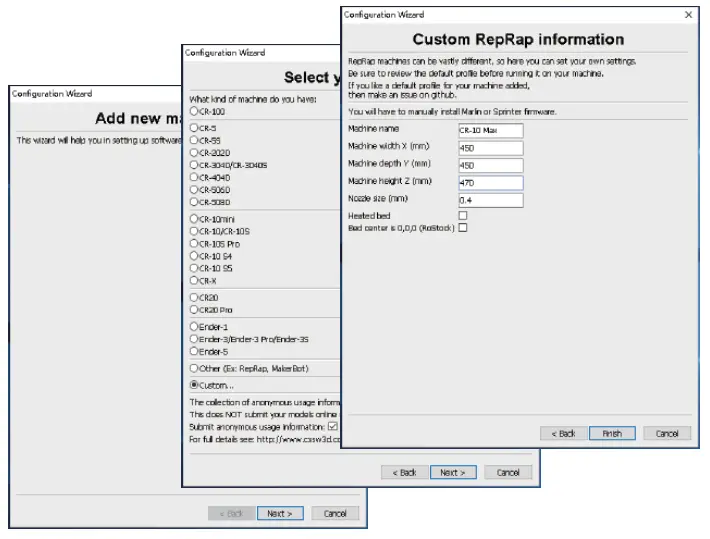Image resolution: width=710 pixels, height=539 pixels.
Task: Choose the Ender-5 radio button
Action: [194, 351]
